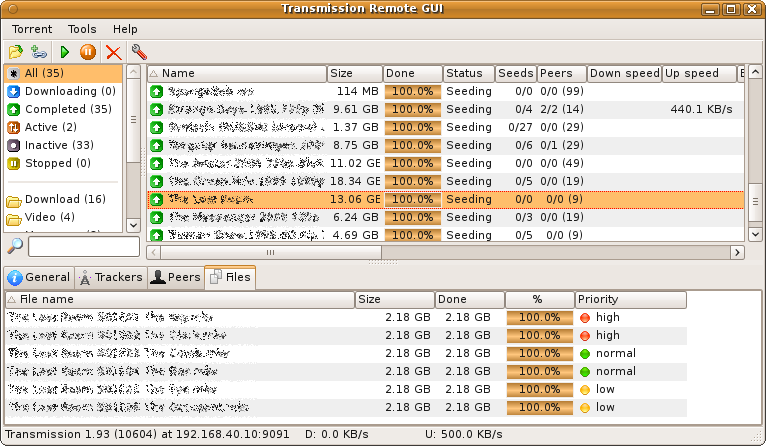Sort torrents by Seeds column header
The width and height of the screenshot is (766, 446).
pos(516,73)
